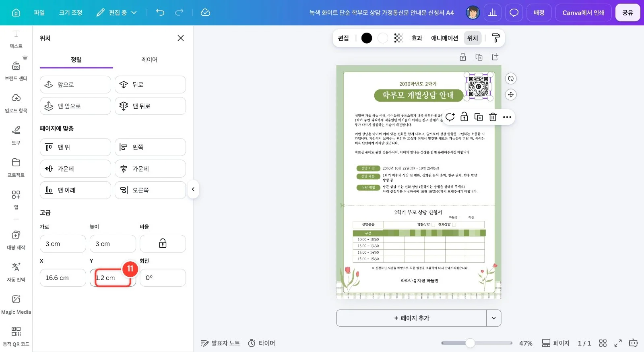Viewport: 644px width, 352px height.
Task: Open more options on floating toolbar
Action: pos(507,117)
